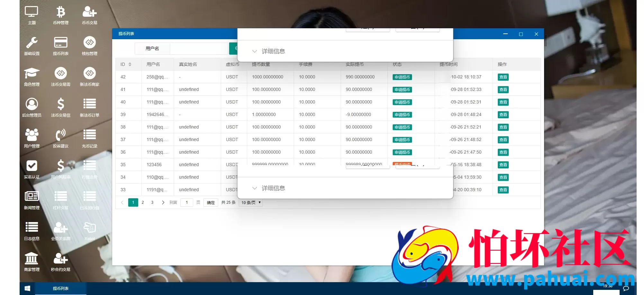Open the Robot hand icon

(x=89, y=231)
